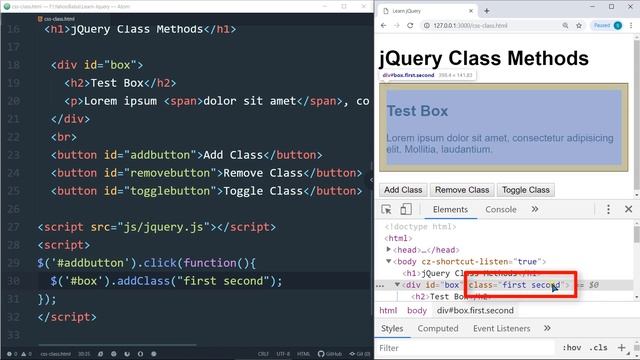Show more DevTools panel tabs

(x=535, y=209)
